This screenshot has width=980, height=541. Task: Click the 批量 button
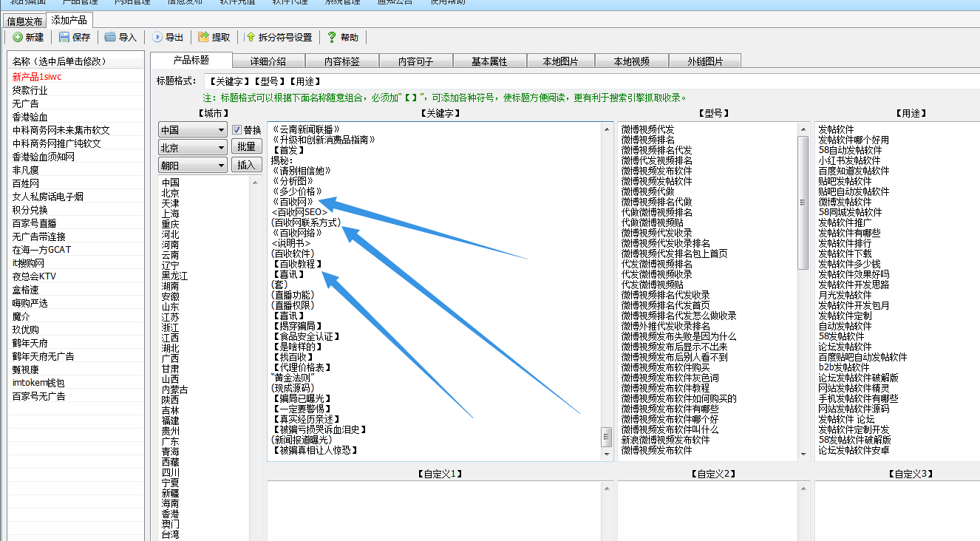coord(247,146)
